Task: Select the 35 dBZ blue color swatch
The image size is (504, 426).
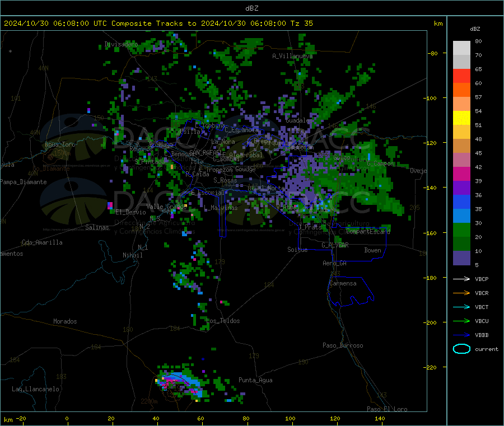Action: click(x=461, y=216)
